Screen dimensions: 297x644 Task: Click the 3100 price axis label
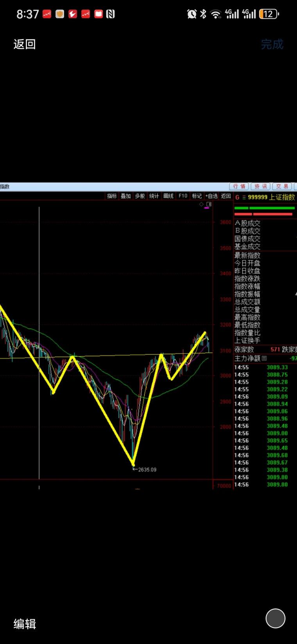click(225, 351)
